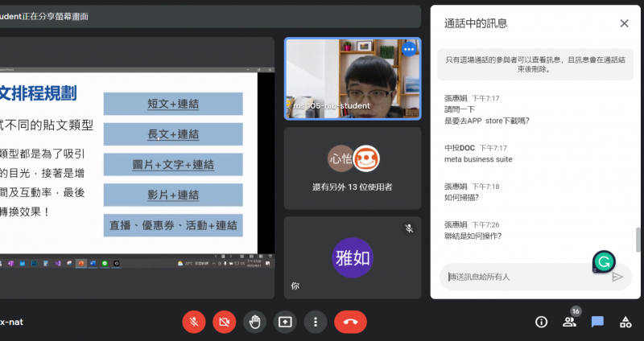Click the 圖片+文字+連結 link on the slide
The image size is (644, 341).
[173, 165]
